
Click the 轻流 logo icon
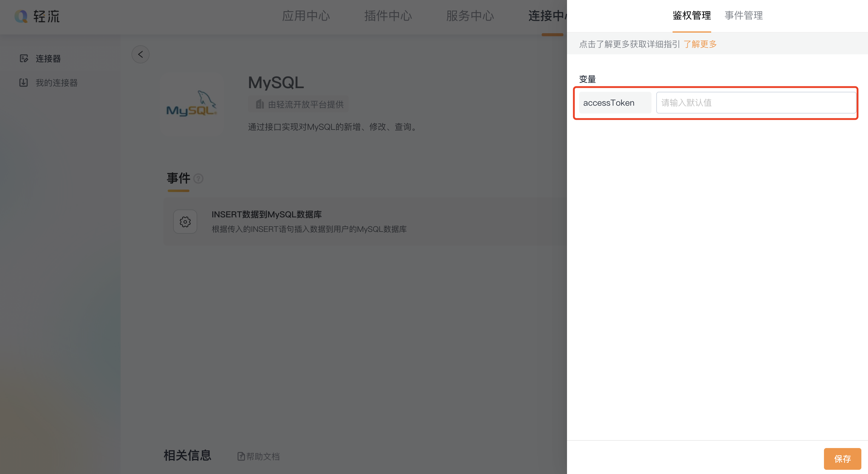point(21,16)
